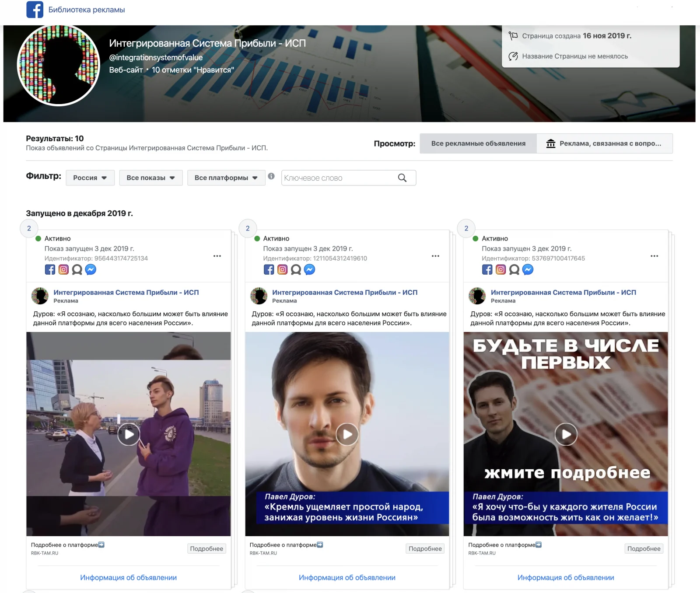Image resolution: width=700 pixels, height=593 pixels.
Task: Switch to Реклама, связанная с вопро... tab
Action: [605, 143]
